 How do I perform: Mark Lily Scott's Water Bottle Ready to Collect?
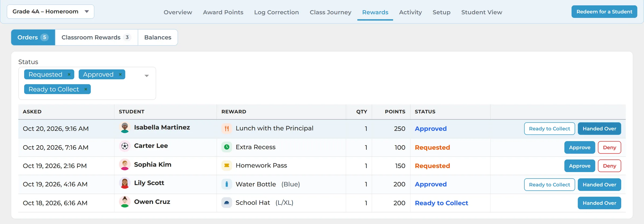coord(550,184)
